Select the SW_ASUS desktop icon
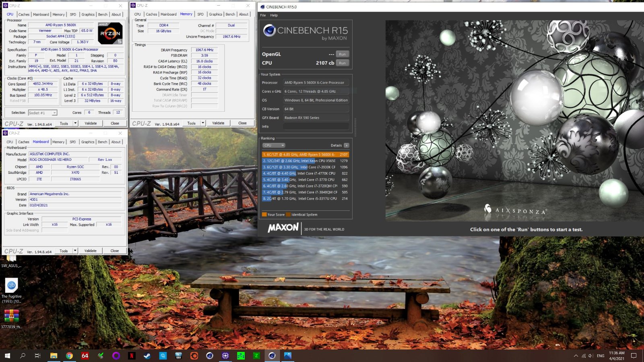The image size is (644, 362). (11, 261)
